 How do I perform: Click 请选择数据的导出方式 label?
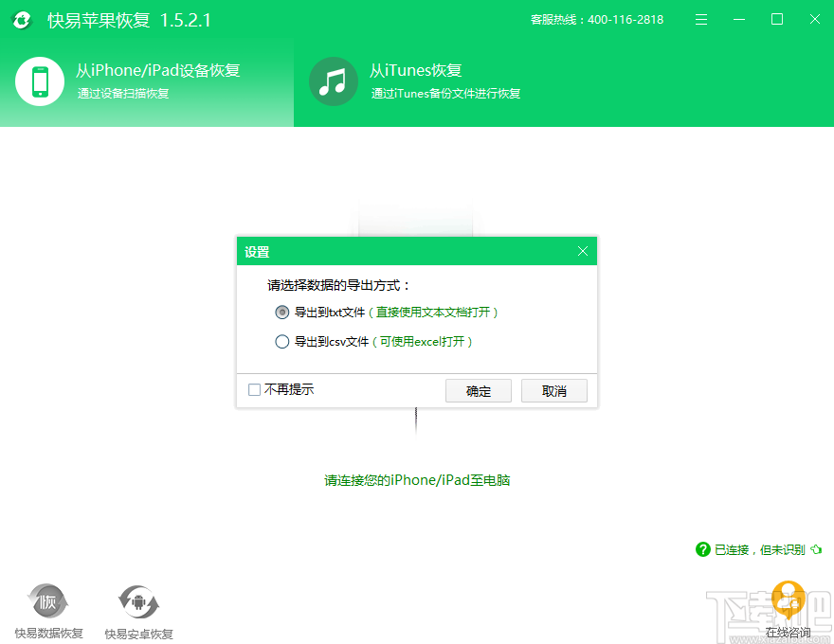tap(339, 285)
